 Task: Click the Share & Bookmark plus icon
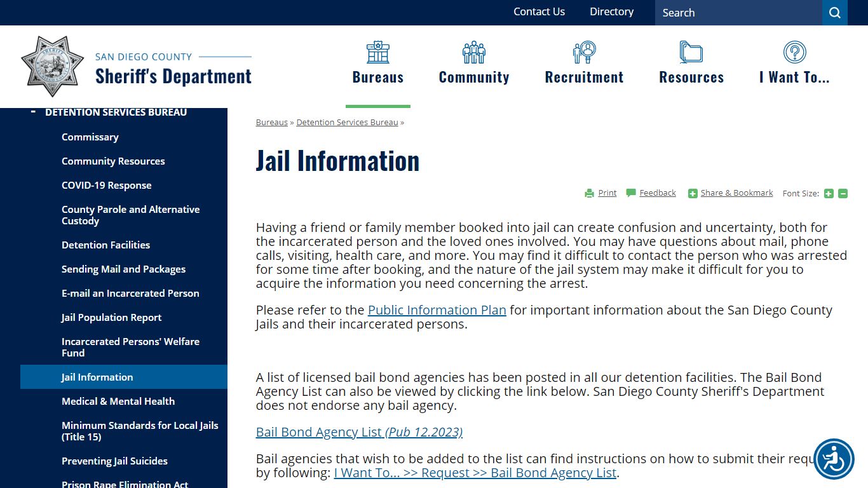coord(693,193)
